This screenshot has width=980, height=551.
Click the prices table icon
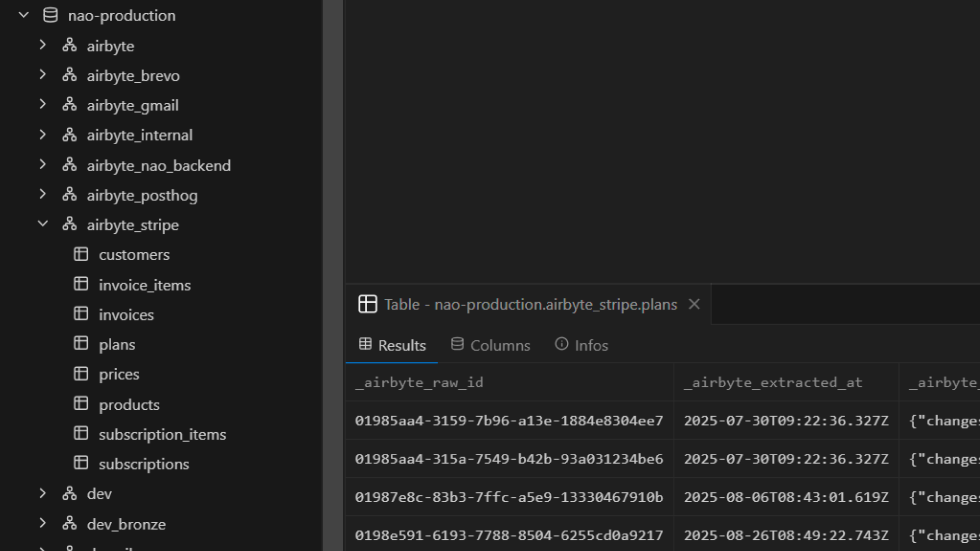[81, 374]
